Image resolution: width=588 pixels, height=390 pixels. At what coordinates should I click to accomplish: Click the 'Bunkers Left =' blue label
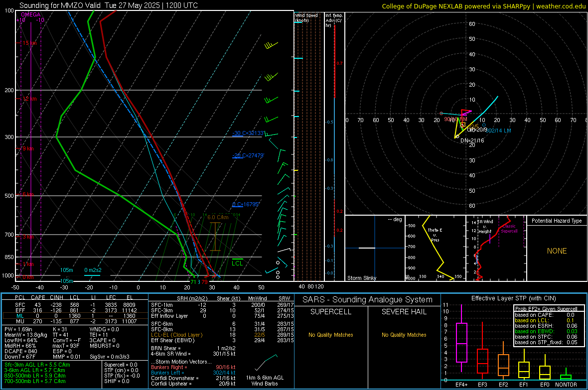(x=167, y=373)
